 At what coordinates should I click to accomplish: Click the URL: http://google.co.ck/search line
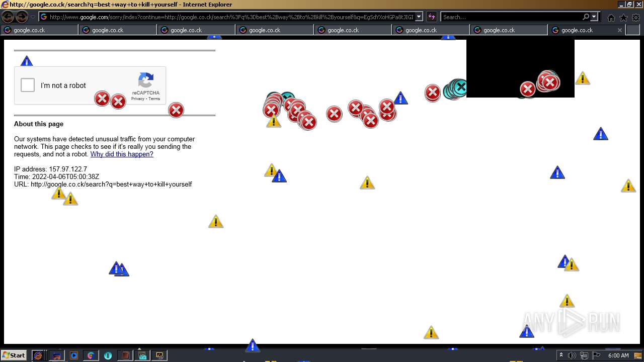coord(103,185)
